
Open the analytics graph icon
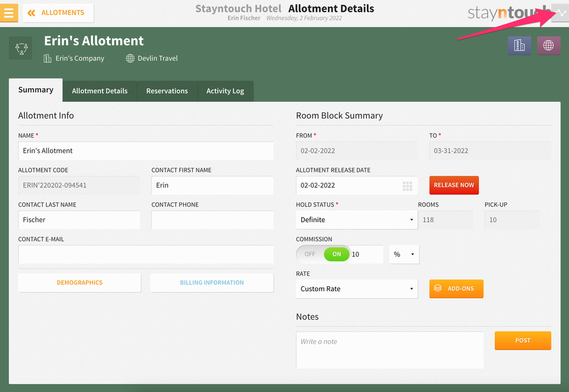pyautogui.click(x=560, y=13)
